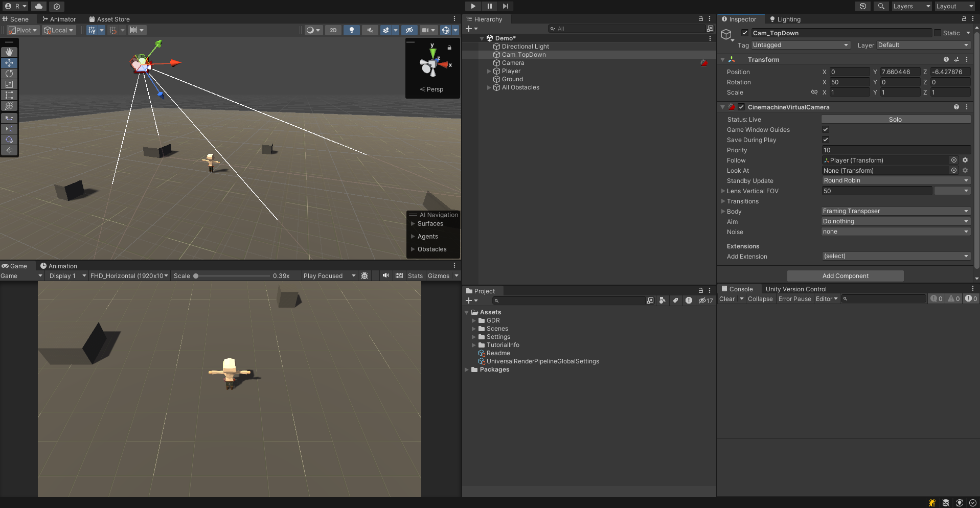The width and height of the screenshot is (980, 508).
Task: Expand the Scenes folder
Action: tap(474, 329)
